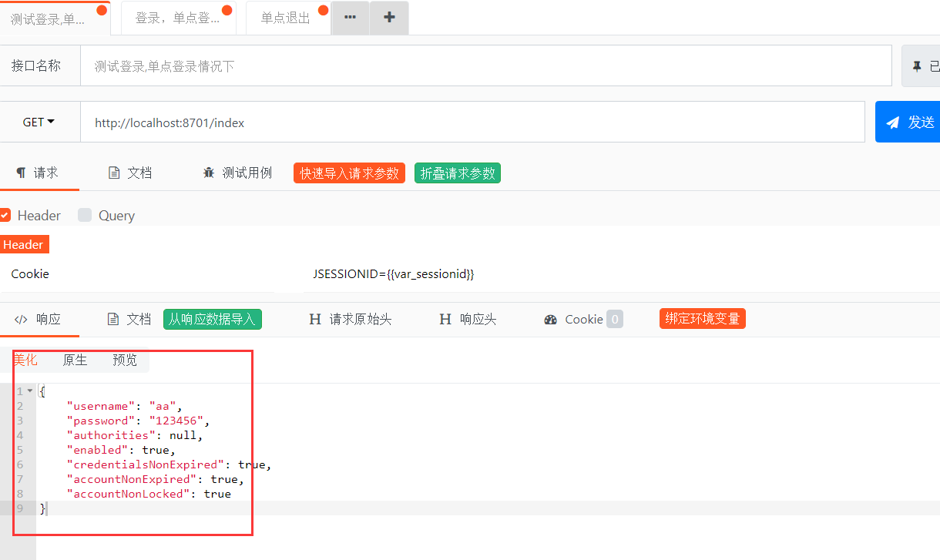
Task: Switch to the 单点退出 tab
Action: [284, 18]
